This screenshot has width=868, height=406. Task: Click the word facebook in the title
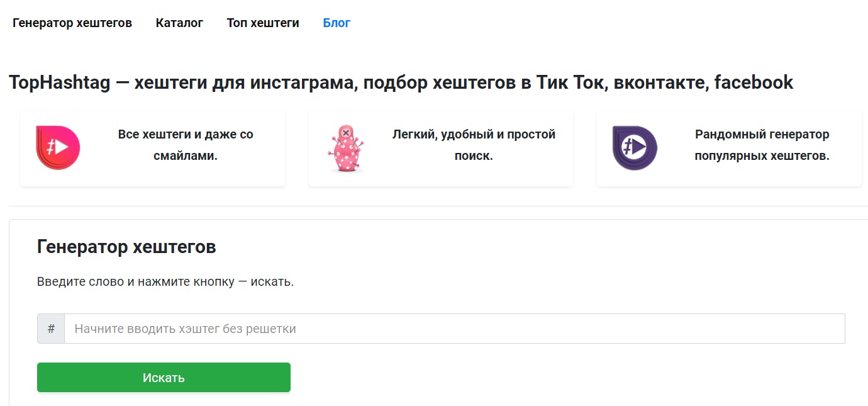754,82
